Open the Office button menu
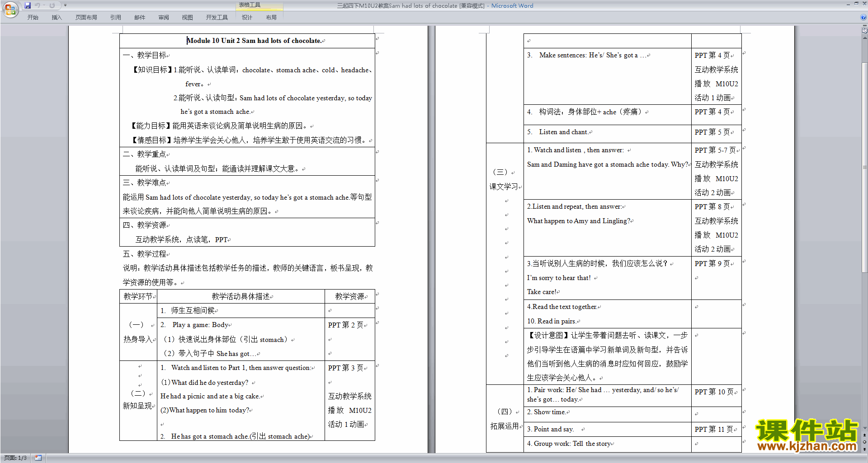 (x=10, y=9)
